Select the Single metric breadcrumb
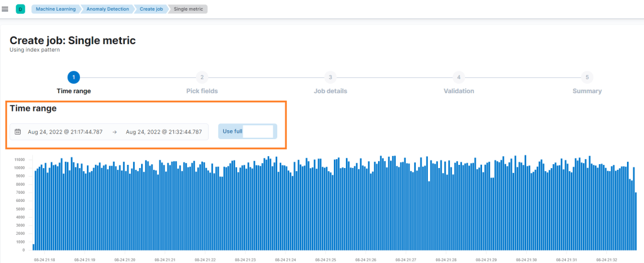 pyautogui.click(x=190, y=9)
